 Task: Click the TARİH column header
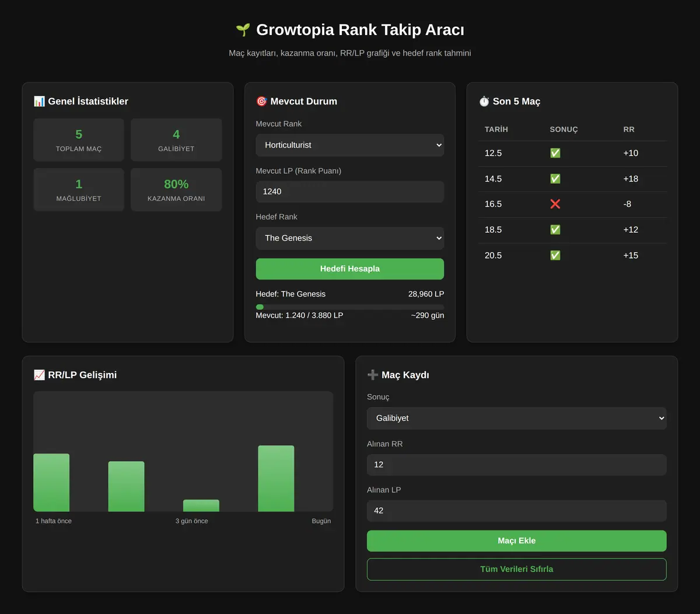496,130
